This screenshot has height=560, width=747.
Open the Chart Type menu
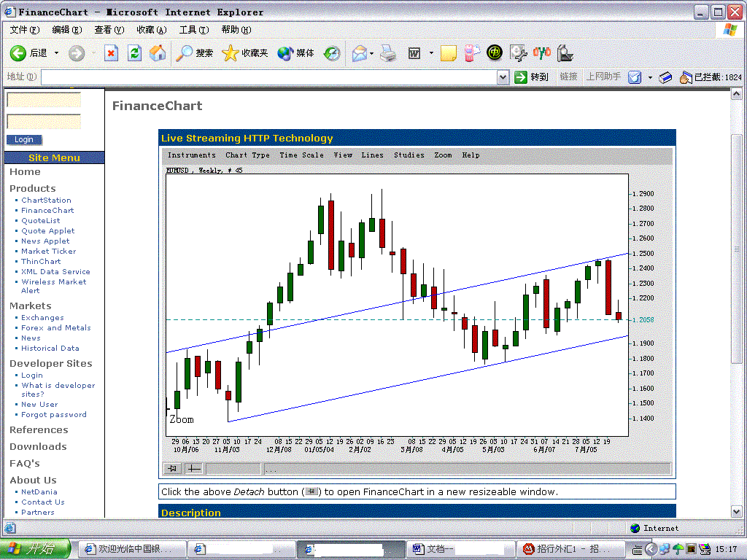click(x=247, y=155)
